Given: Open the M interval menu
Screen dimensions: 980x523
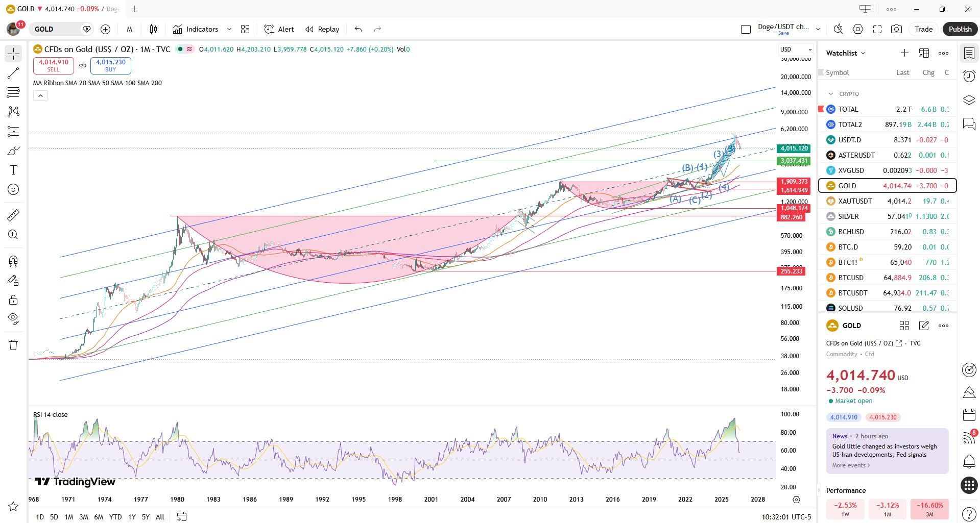Looking at the screenshot, I should 129,29.
